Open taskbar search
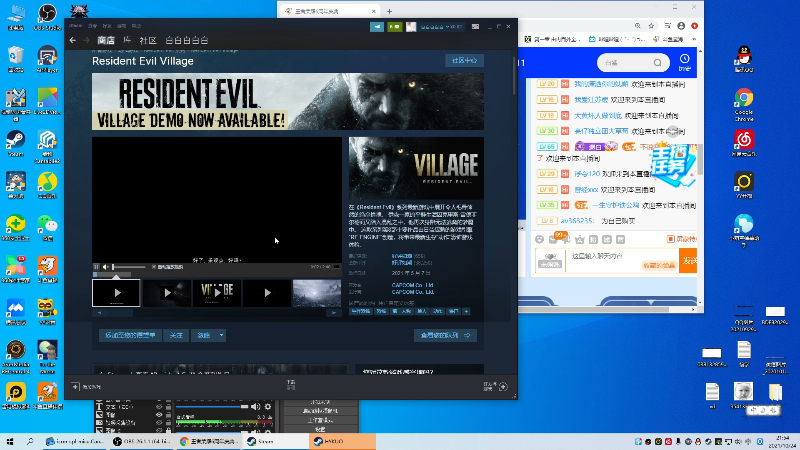The width and height of the screenshot is (800, 450). click(x=30, y=441)
